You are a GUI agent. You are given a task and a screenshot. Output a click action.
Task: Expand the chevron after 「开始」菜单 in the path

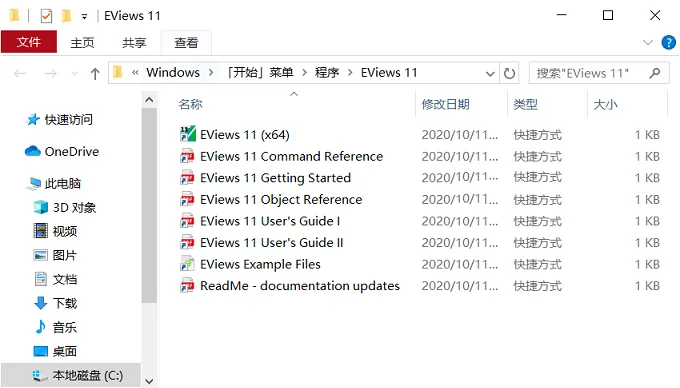pyautogui.click(x=305, y=72)
